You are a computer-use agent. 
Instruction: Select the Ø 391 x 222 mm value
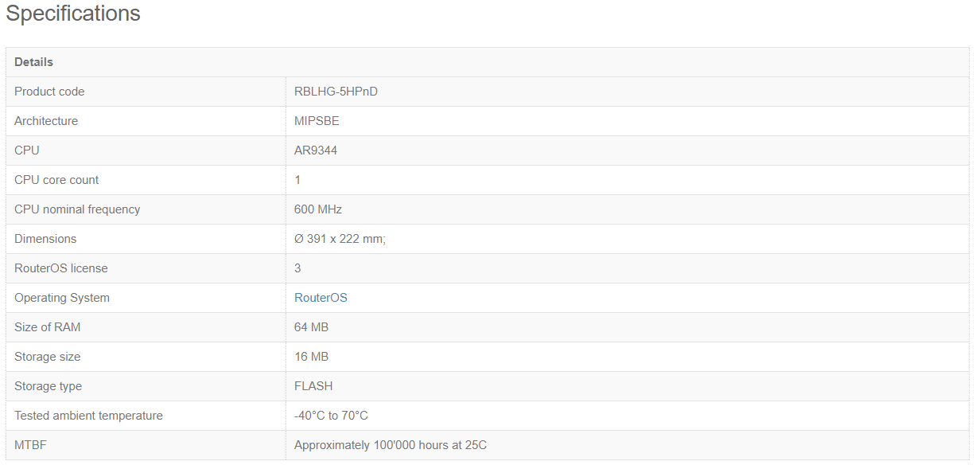point(340,239)
